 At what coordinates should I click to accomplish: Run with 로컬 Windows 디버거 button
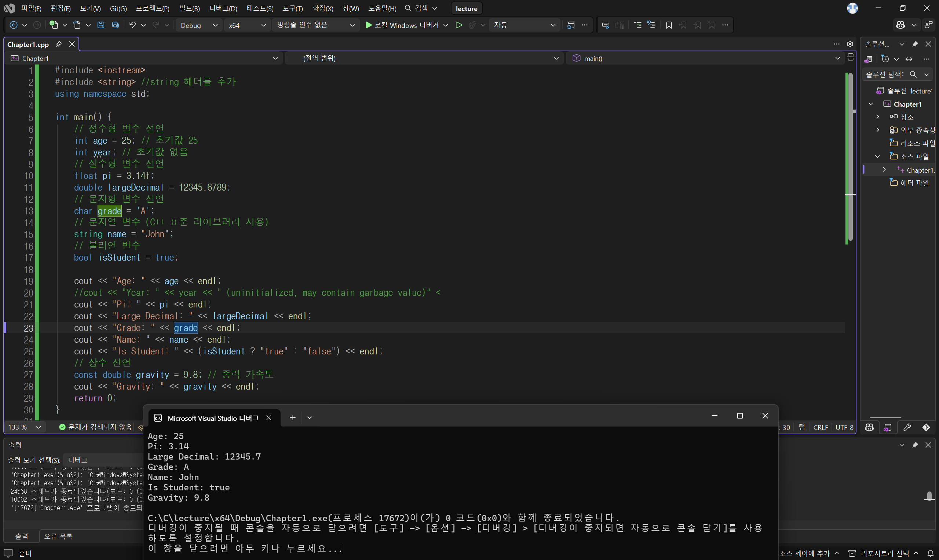(x=402, y=25)
